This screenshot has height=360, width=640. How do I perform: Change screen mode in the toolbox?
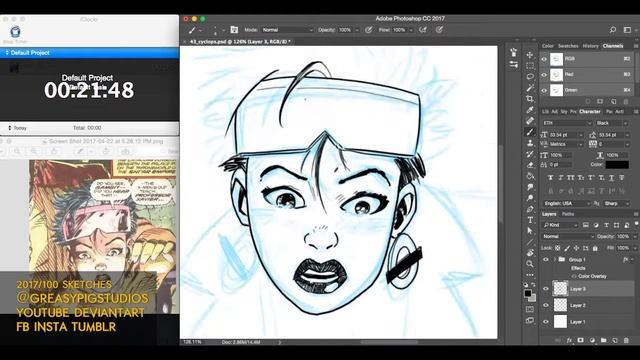pos(530,320)
